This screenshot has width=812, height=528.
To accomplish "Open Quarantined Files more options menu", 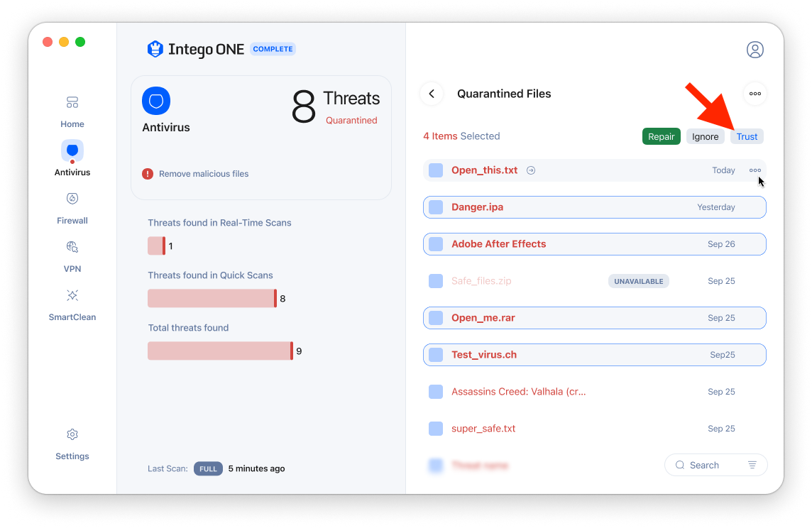I will tap(755, 94).
